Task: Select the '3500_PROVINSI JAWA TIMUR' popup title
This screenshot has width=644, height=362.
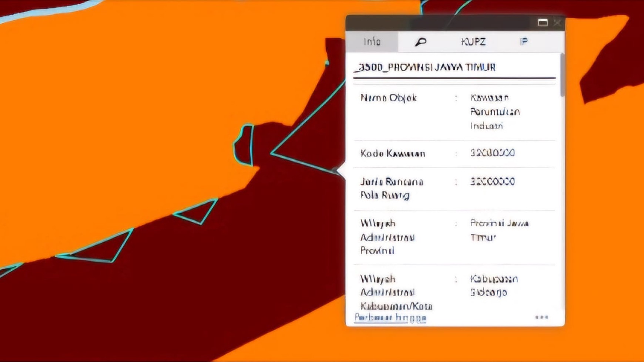Action: coord(425,67)
